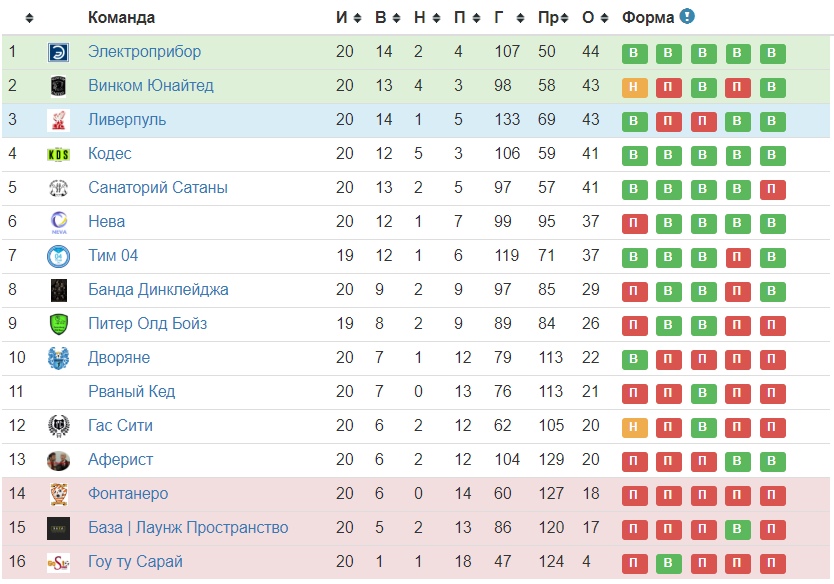The width and height of the screenshot is (834, 584).
Task: Click the Нева team logo
Action: 58,222
